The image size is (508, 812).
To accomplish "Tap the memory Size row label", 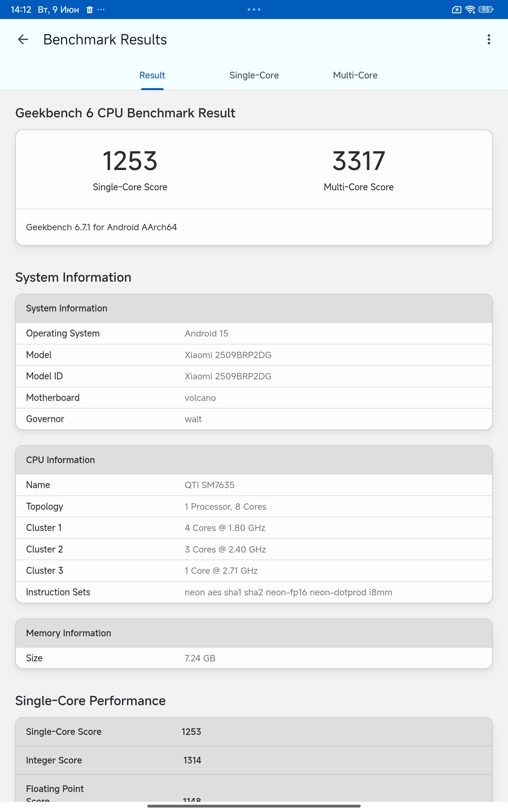I will pyautogui.click(x=34, y=658).
